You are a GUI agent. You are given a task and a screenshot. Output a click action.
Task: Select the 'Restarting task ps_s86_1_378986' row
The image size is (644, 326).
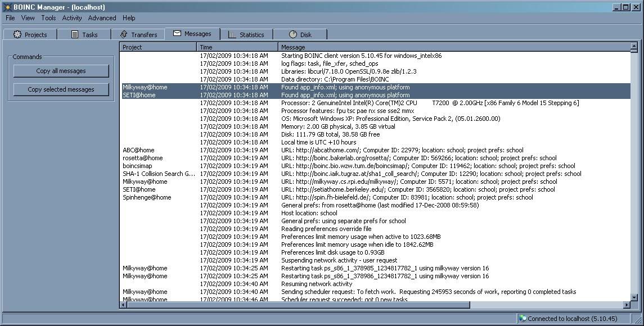375,276
